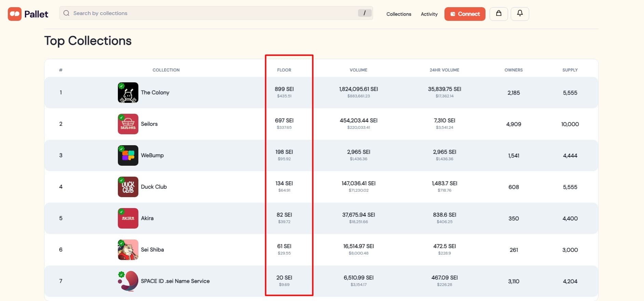Viewport: 644px width, 301px height.
Task: Click the 467.09 SEI 24hr volume
Action: click(x=444, y=278)
